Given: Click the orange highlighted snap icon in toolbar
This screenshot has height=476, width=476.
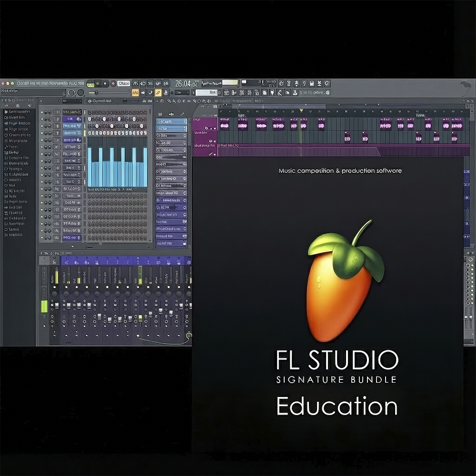Looking at the screenshot, I should coord(135,92).
